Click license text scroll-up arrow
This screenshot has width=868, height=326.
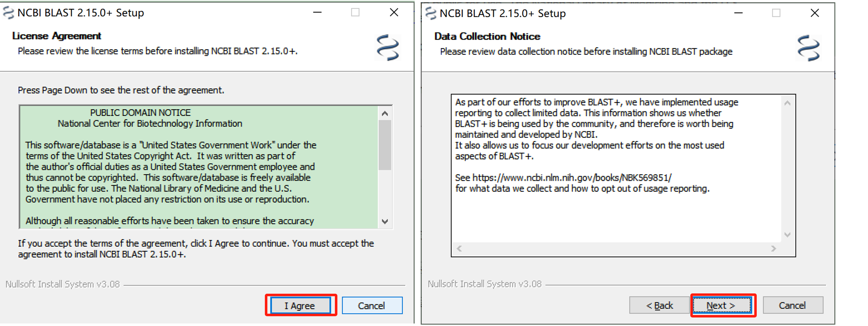[x=385, y=114]
